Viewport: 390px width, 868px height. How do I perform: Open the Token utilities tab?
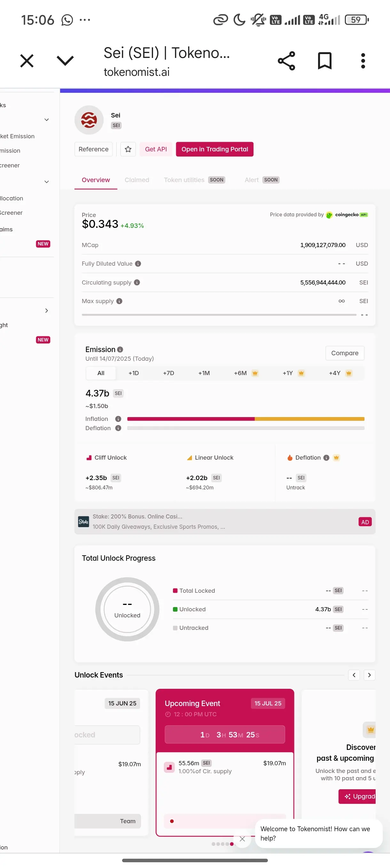(194, 180)
